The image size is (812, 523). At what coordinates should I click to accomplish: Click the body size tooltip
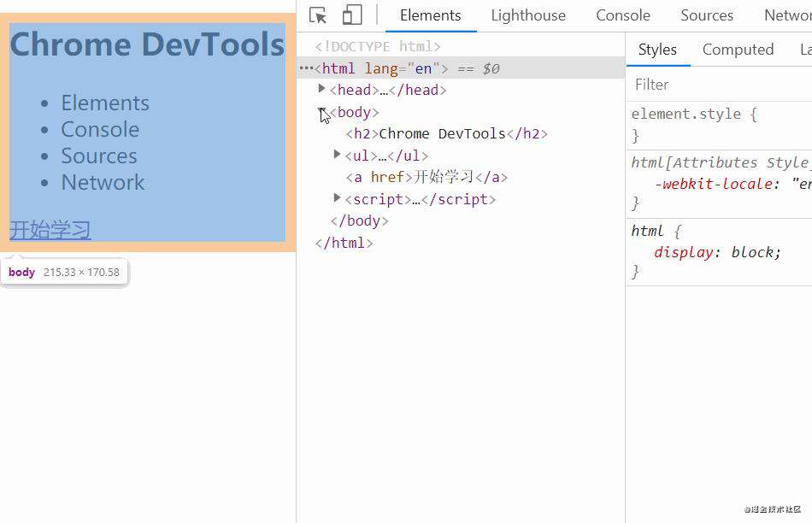64,272
